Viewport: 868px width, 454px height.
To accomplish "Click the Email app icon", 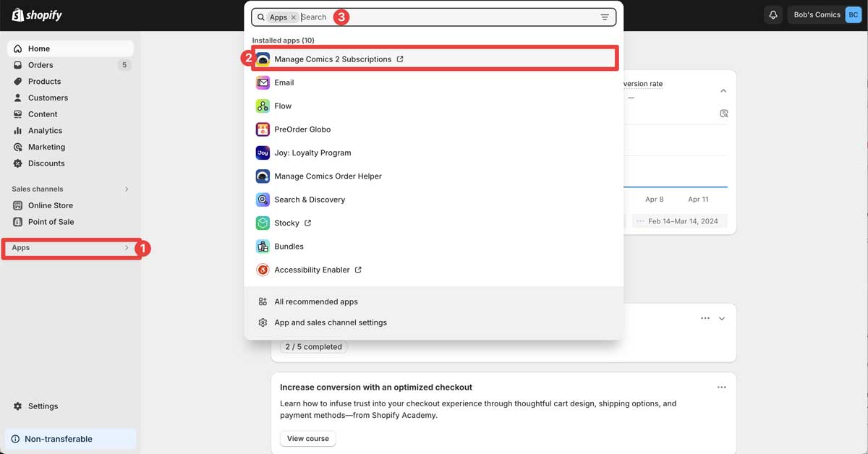I will 263,82.
